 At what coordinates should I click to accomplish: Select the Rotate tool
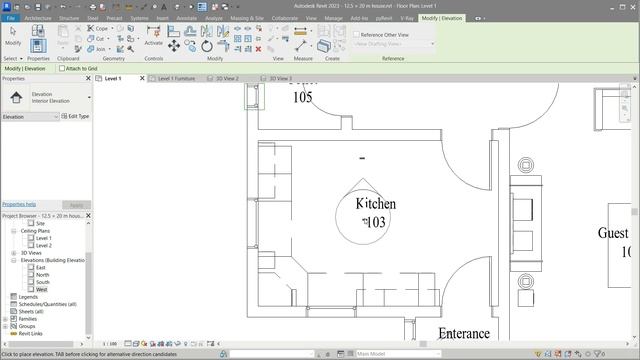(x=207, y=46)
